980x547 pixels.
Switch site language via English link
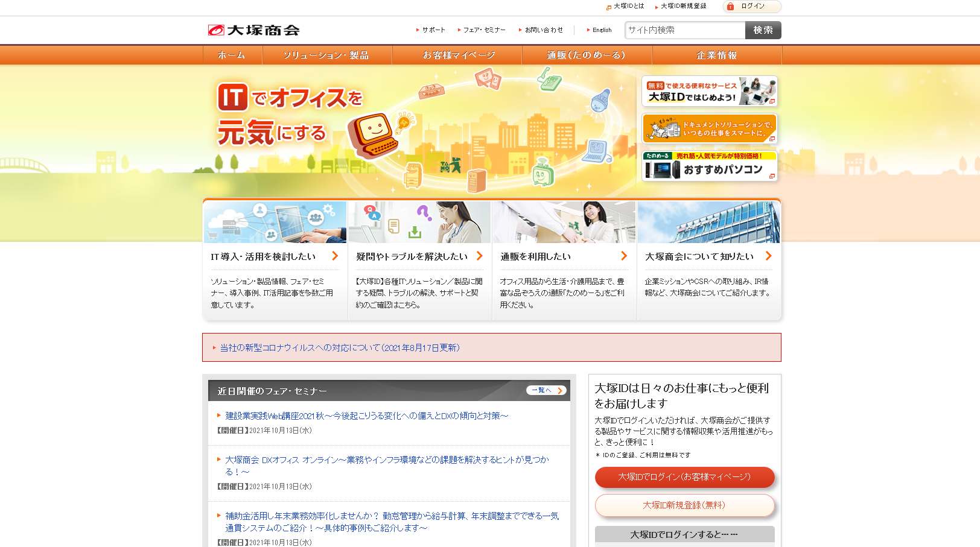pos(602,30)
